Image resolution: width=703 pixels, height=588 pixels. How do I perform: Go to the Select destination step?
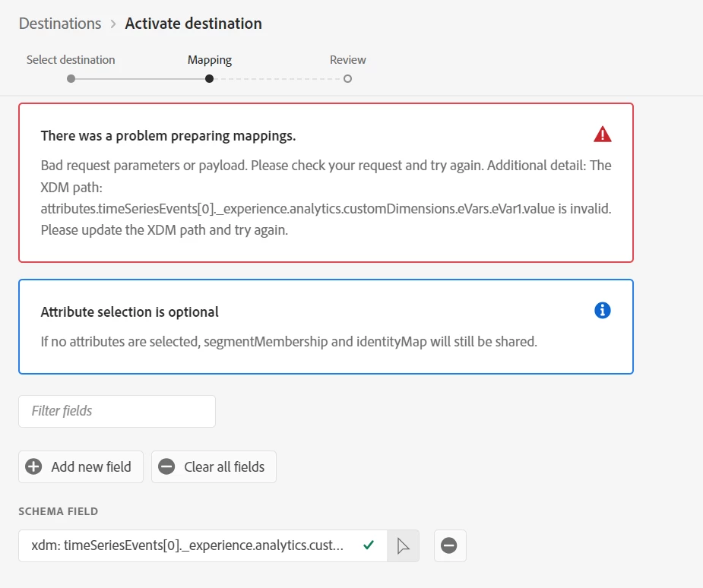tap(71, 60)
